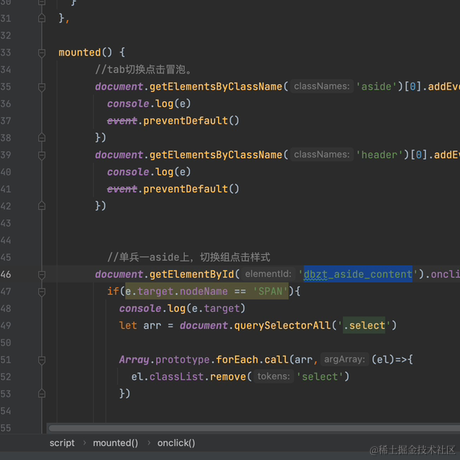
Task: Click the 'header' string literal
Action: click(x=379, y=155)
